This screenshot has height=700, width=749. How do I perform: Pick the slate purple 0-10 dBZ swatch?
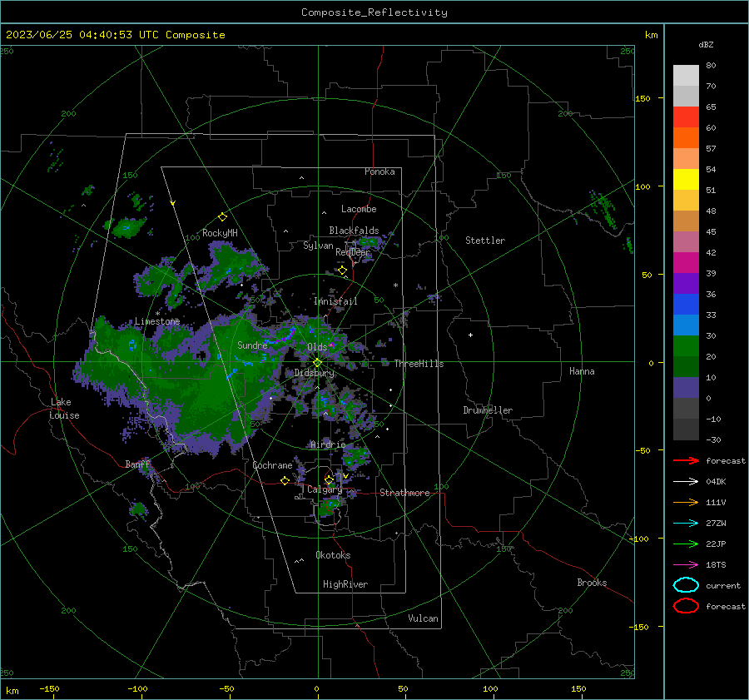coord(686,388)
